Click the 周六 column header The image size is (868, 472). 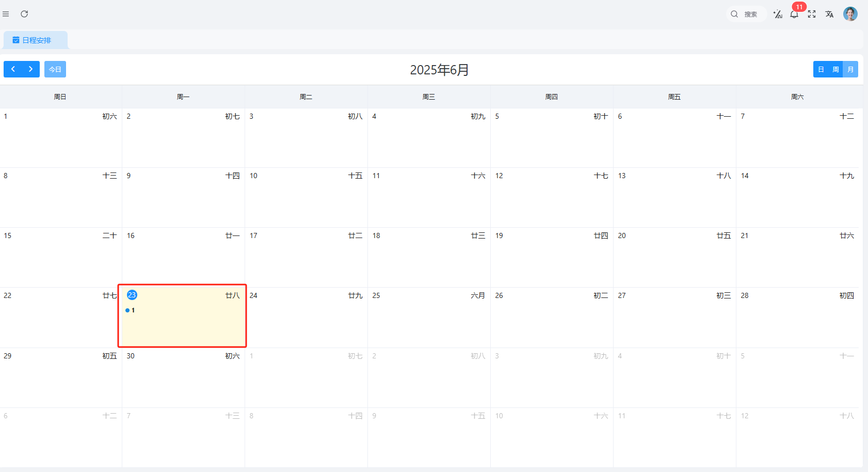pyautogui.click(x=797, y=97)
